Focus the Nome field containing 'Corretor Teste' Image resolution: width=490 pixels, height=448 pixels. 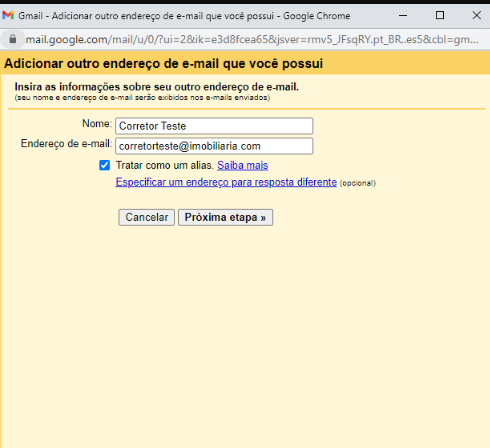point(214,126)
